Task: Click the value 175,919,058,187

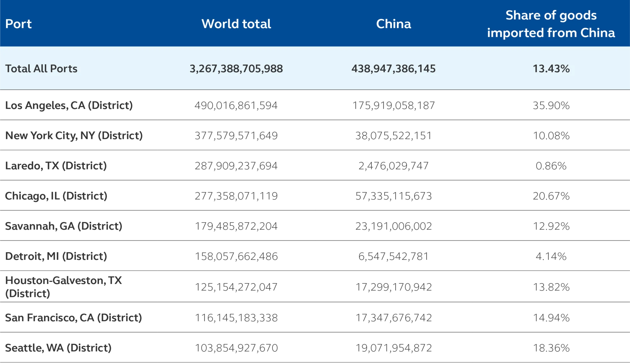Action: [394, 105]
